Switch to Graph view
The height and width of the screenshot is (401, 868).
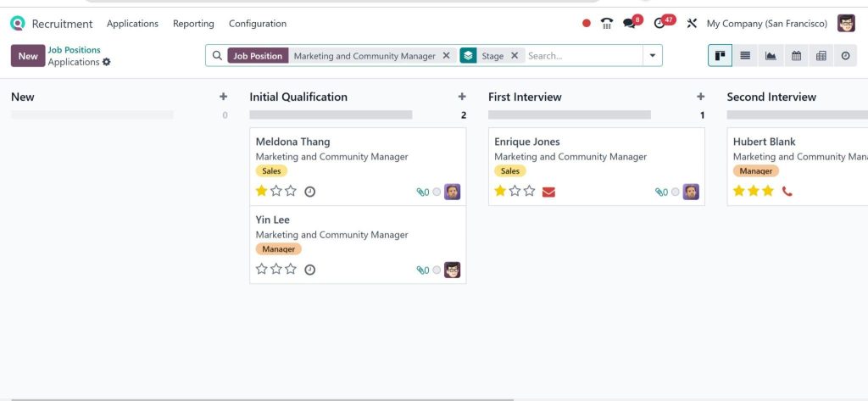pos(771,55)
